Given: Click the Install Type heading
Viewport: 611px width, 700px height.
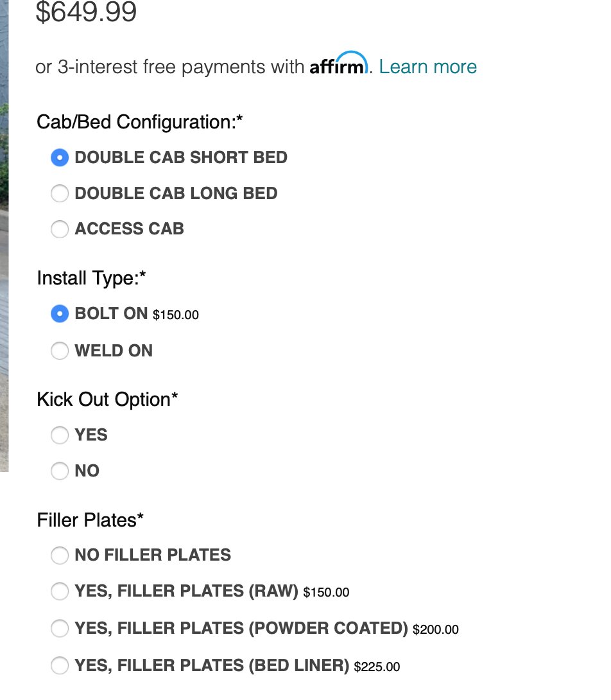Looking at the screenshot, I should 92,278.
